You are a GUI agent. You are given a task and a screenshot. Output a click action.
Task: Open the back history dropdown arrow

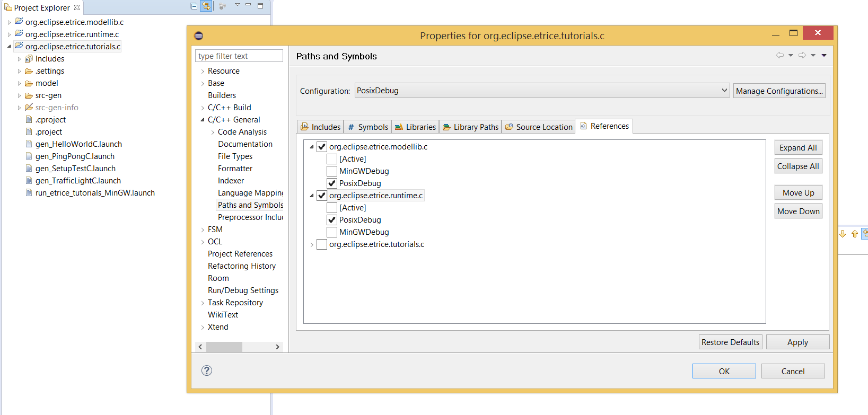coord(791,55)
